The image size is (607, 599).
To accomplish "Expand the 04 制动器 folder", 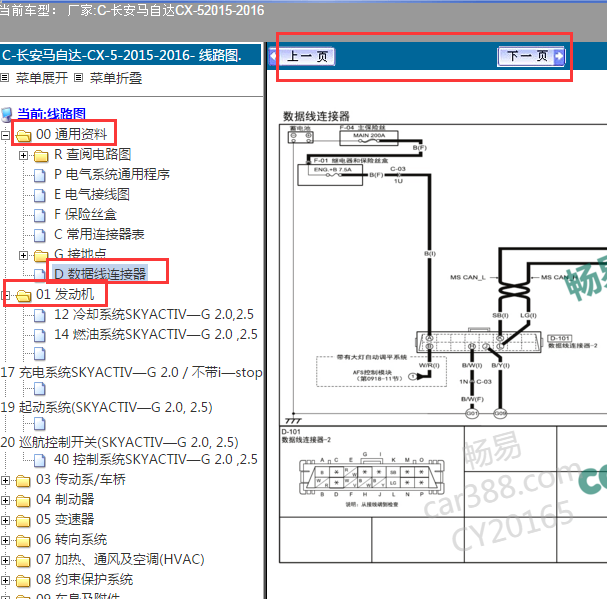I will click(x=5, y=500).
